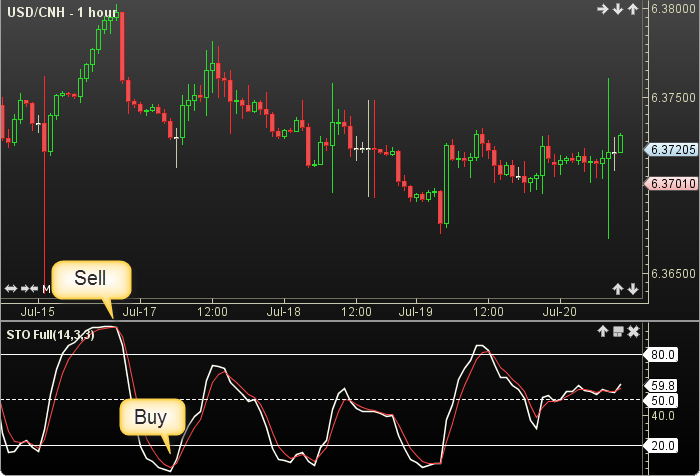Click the Jul-19 date on time axis
This screenshot has width=700, height=476.
(416, 311)
